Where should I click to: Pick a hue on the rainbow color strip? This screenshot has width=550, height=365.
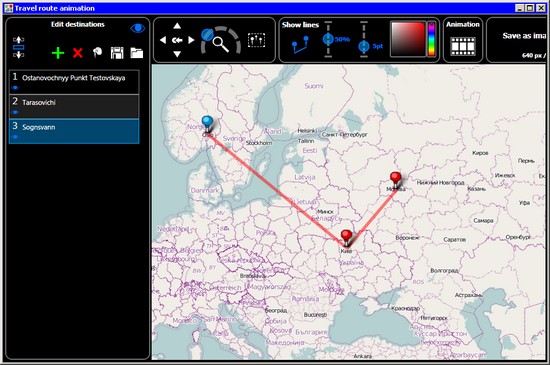[431, 39]
